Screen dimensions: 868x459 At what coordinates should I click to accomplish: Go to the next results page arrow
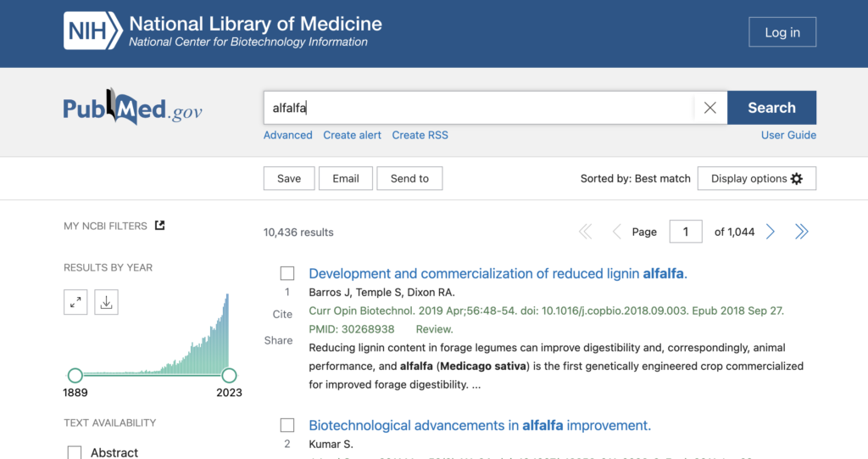tap(770, 232)
